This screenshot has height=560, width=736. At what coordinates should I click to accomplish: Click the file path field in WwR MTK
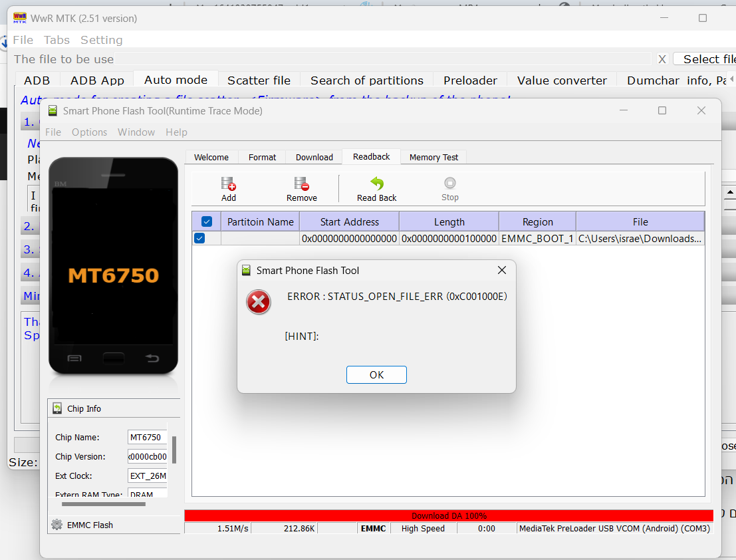[x=384, y=59]
